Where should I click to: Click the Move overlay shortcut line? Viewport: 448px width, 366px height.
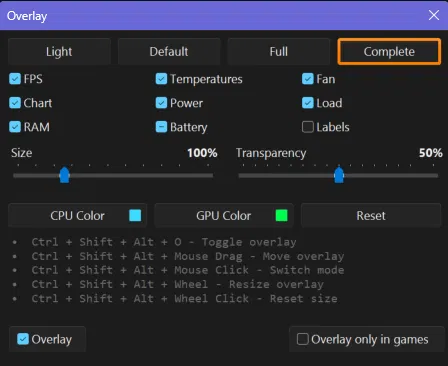click(x=188, y=256)
